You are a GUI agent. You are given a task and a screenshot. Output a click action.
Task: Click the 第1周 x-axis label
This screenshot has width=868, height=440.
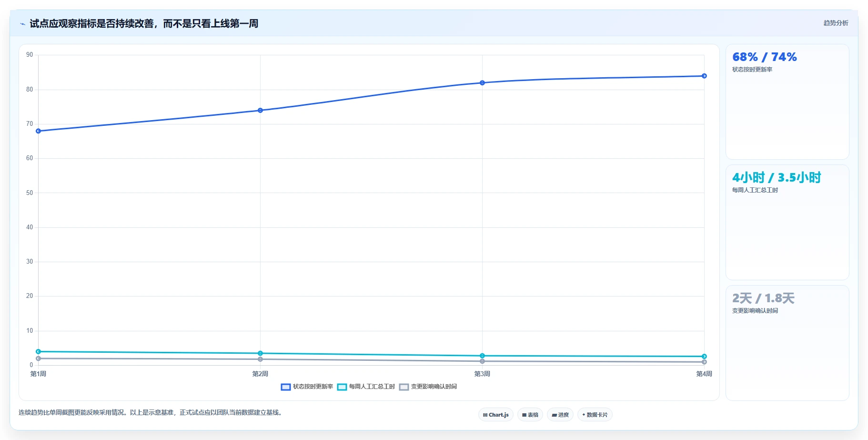click(x=38, y=374)
